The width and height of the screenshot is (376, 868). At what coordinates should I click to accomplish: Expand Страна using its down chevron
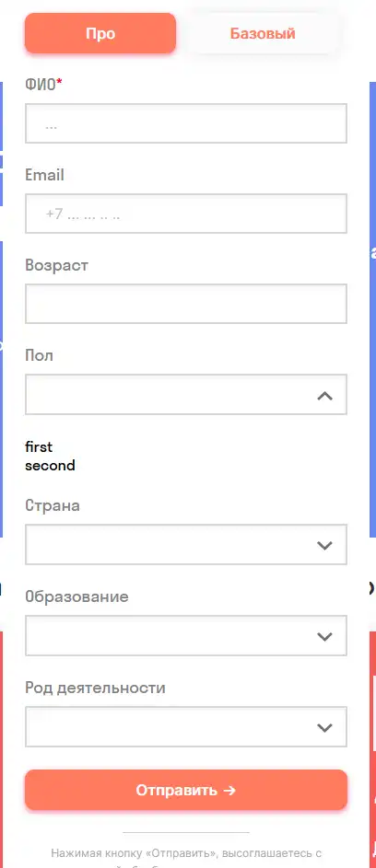click(324, 545)
